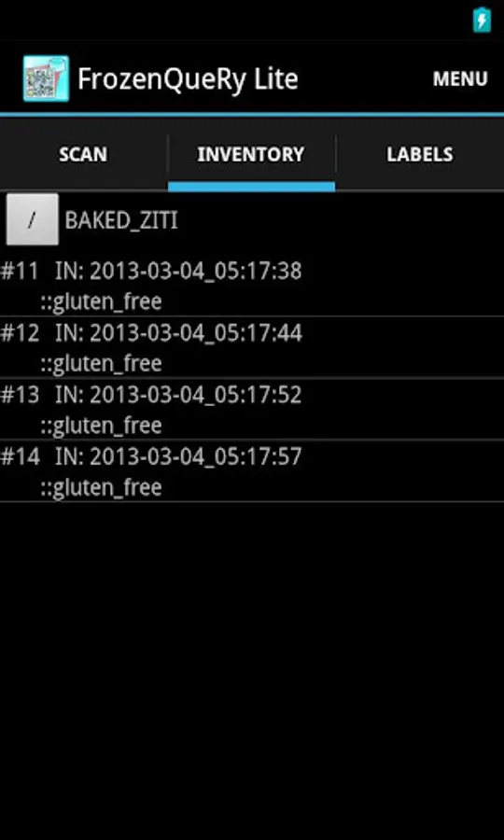Select the BAKED_ZITI category label
This screenshot has height=840, width=504.
(x=121, y=220)
